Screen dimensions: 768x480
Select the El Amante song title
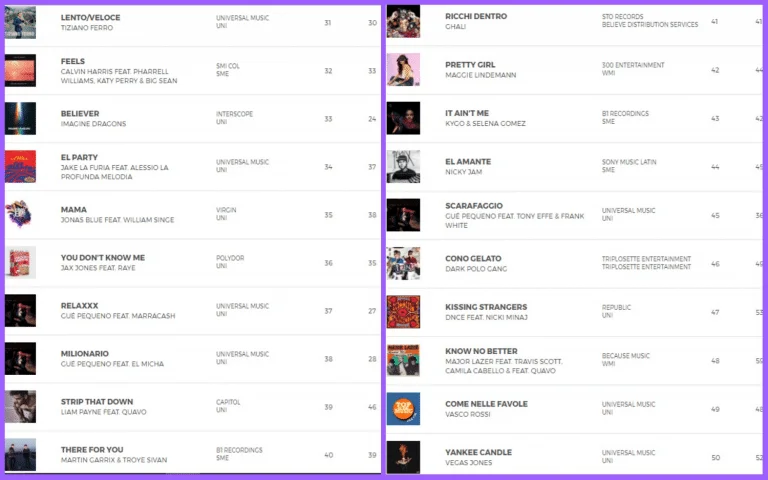pos(467,161)
